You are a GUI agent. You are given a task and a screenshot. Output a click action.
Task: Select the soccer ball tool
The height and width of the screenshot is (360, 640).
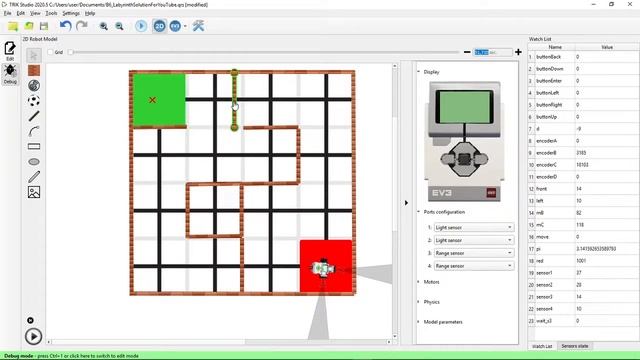click(34, 100)
